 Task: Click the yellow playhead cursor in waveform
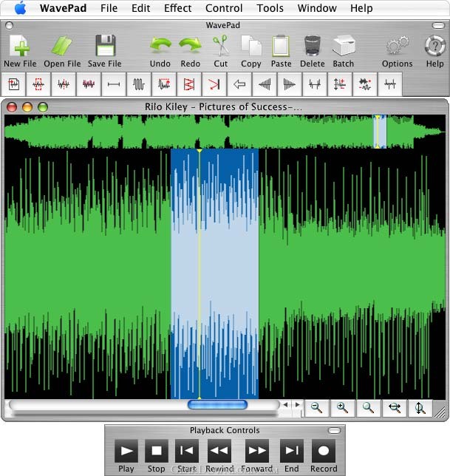click(200, 273)
